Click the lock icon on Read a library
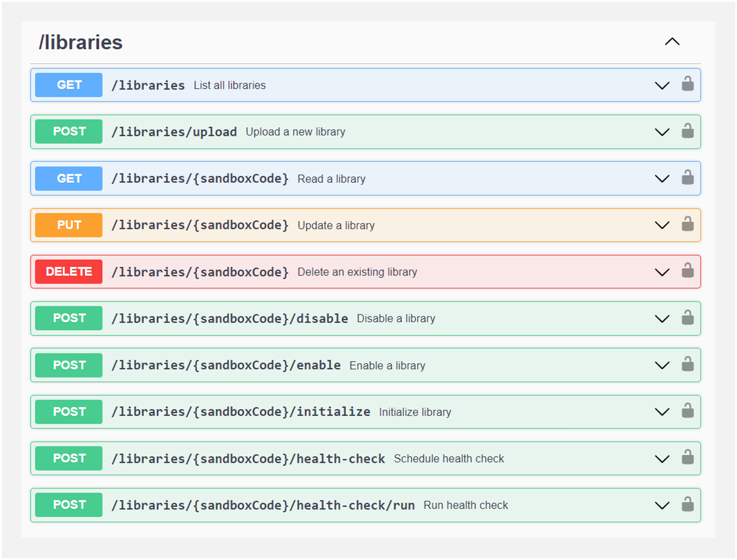This screenshot has height=560, width=737. 687,177
